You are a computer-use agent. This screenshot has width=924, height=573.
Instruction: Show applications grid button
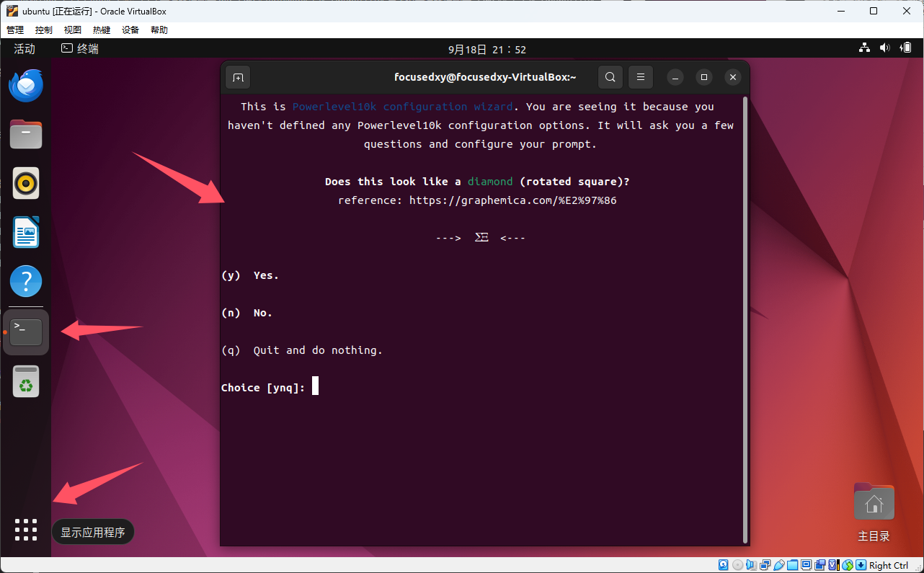26,530
